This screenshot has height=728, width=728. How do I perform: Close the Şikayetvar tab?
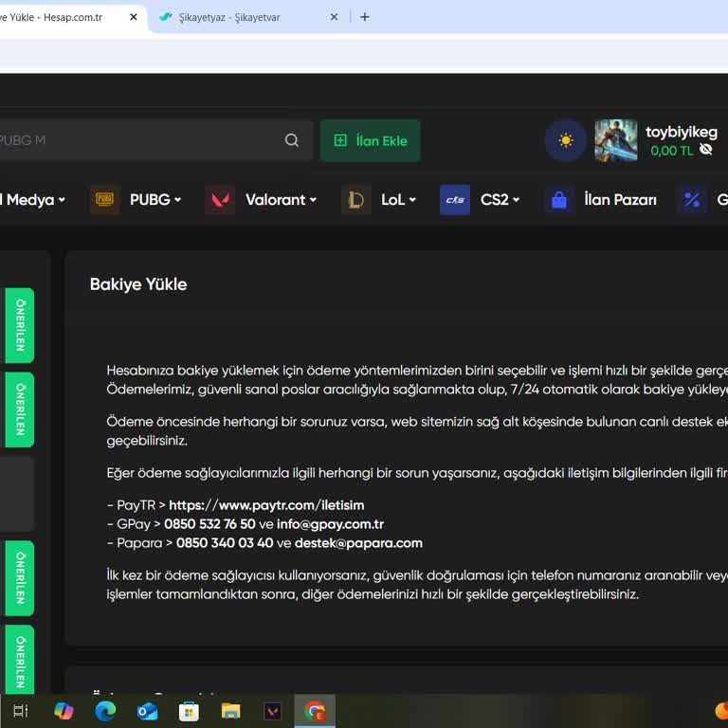click(334, 17)
